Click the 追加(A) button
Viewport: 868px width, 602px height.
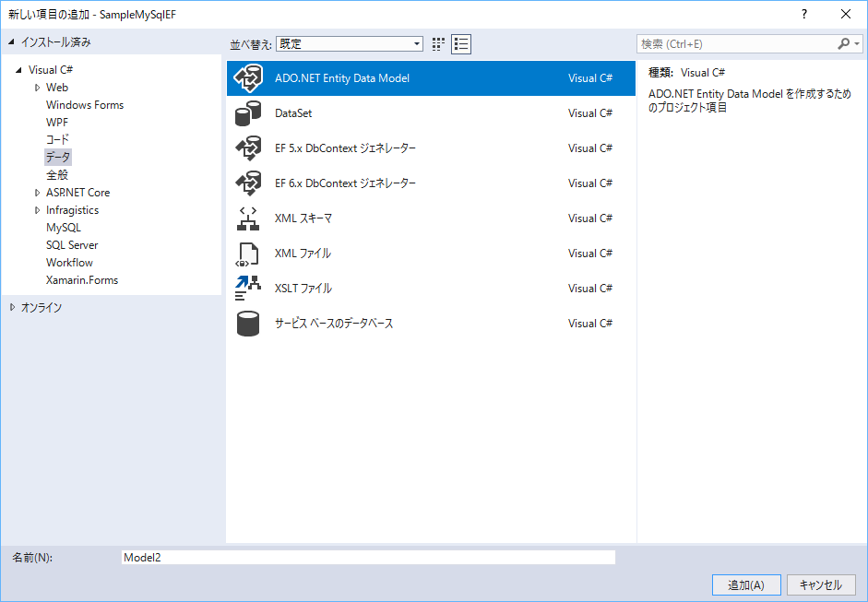coord(746,584)
